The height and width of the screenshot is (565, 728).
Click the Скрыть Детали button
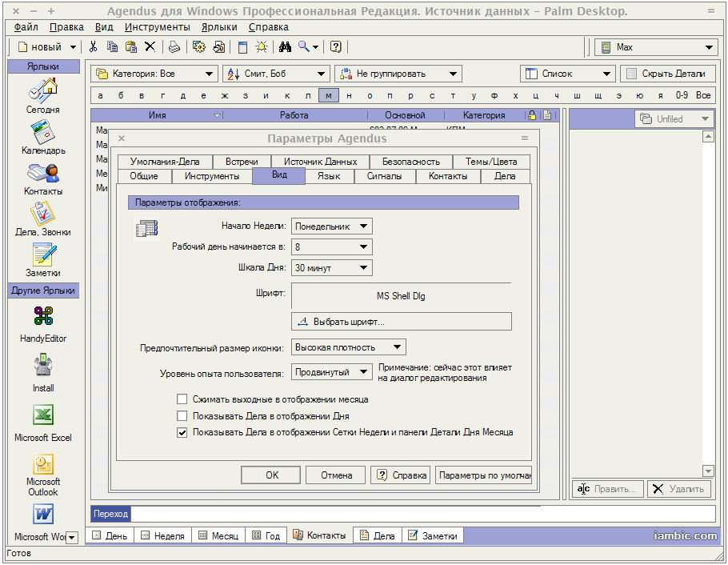pyautogui.click(x=667, y=74)
